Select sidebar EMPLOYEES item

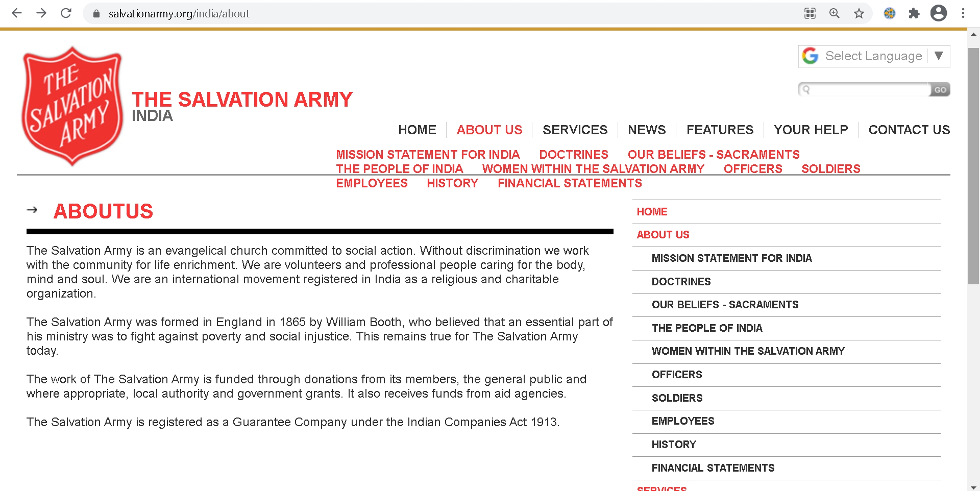(x=682, y=421)
